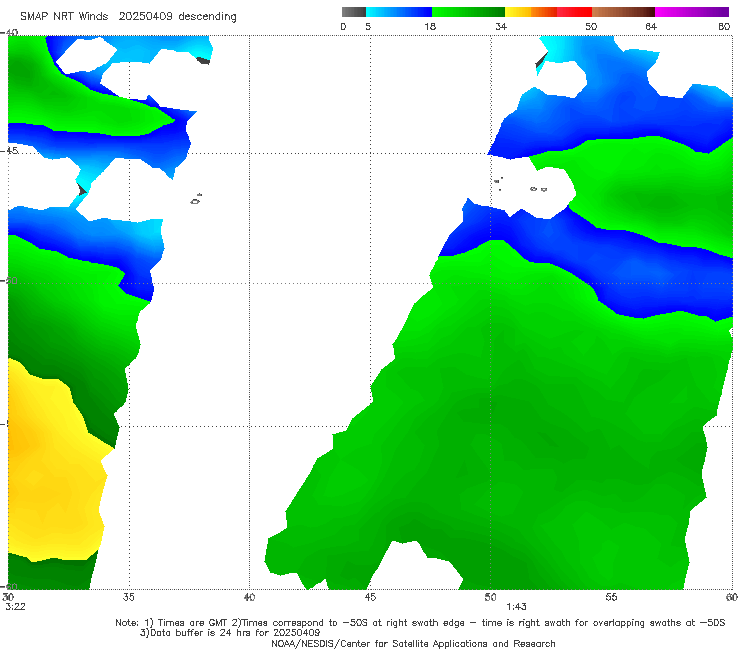Click the '18' label under the color bar
The height and width of the screenshot is (650, 740).
tap(430, 27)
